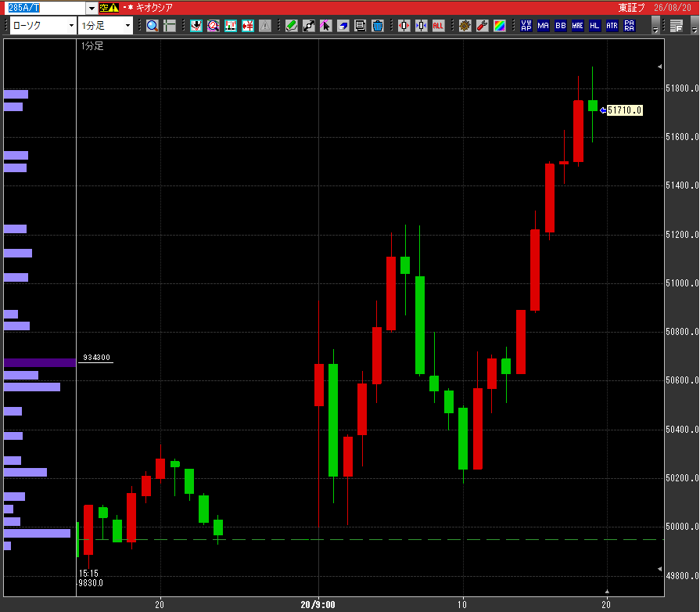Click the 26/08/20 date text
This screenshot has height=612, width=700.
click(673, 8)
